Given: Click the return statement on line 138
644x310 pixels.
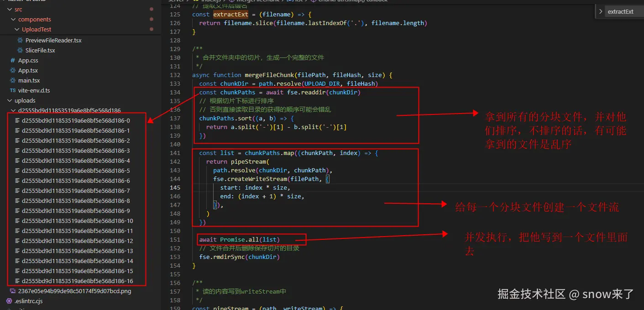Looking at the screenshot, I should [277, 127].
